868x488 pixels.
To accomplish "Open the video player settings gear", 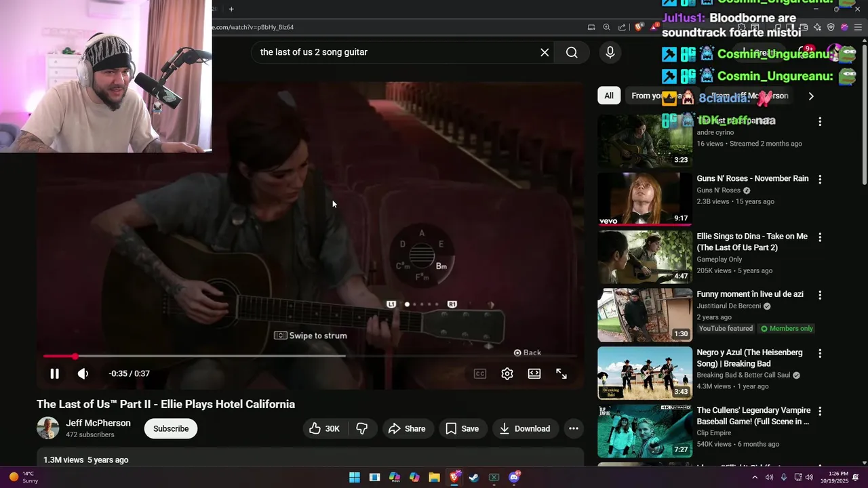I will pyautogui.click(x=507, y=373).
